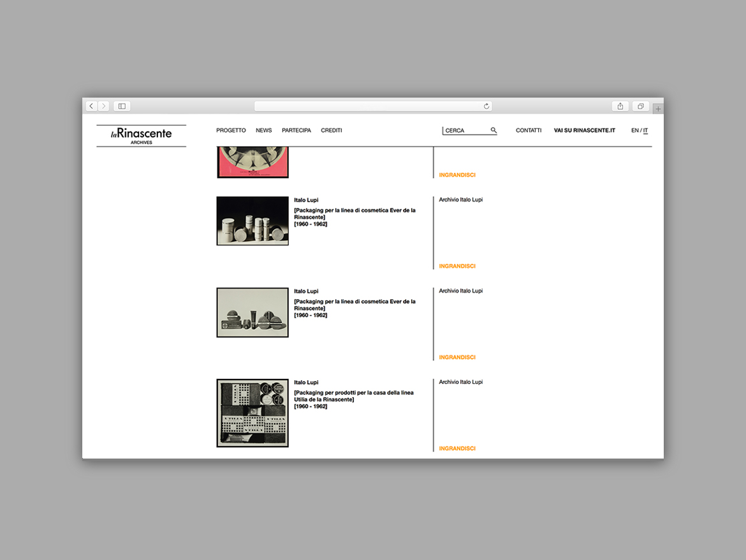Open the browser share icon
746x560 pixels.
(620, 106)
